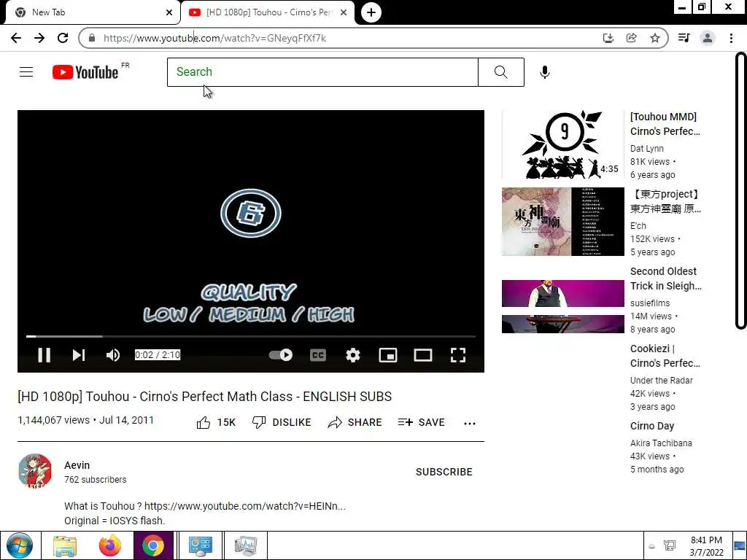Click susiefilms channel name
Viewport: 747px width, 560px height.
(x=650, y=303)
